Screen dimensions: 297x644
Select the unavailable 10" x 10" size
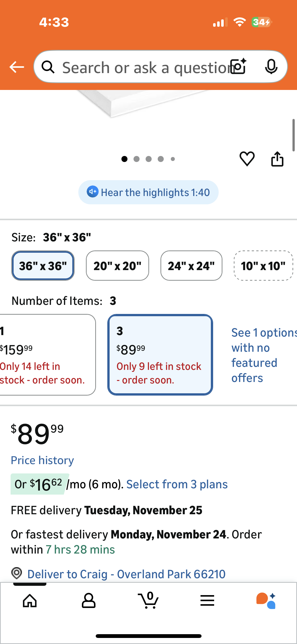[263, 266]
